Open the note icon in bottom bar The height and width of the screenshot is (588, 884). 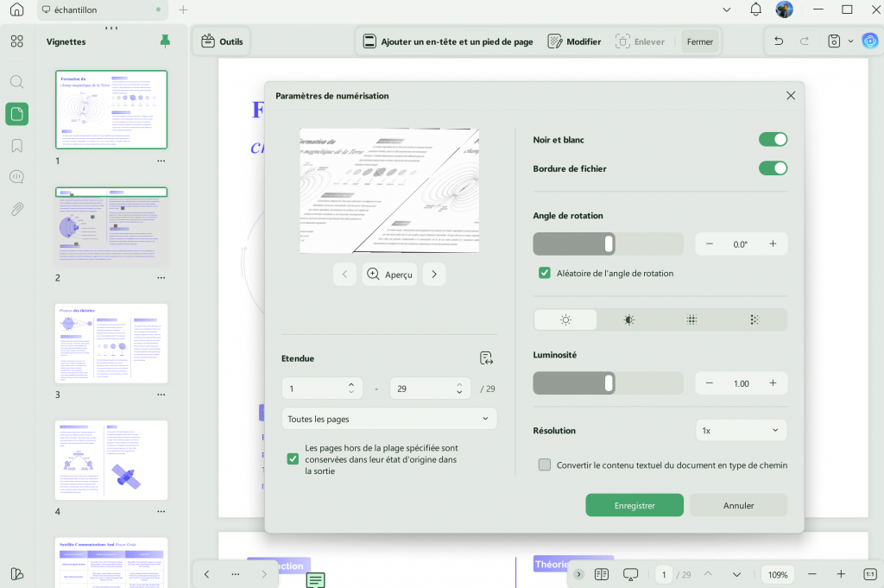[x=315, y=579]
